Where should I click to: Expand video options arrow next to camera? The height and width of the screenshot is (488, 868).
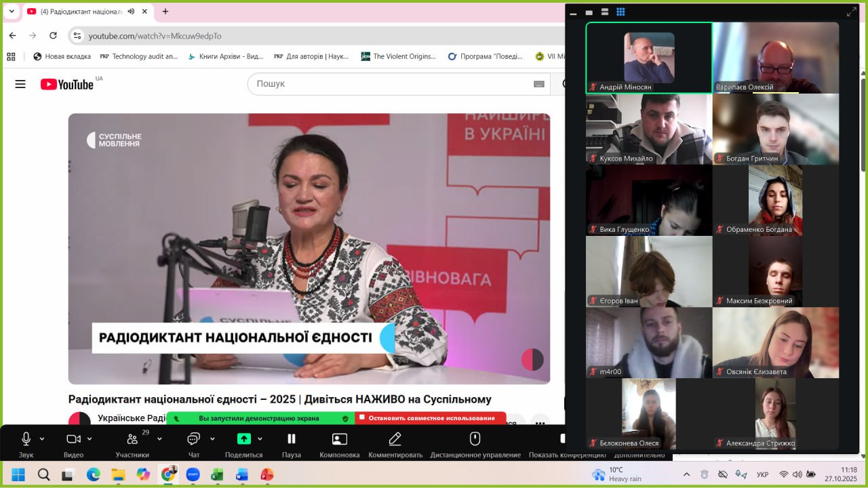90,439
